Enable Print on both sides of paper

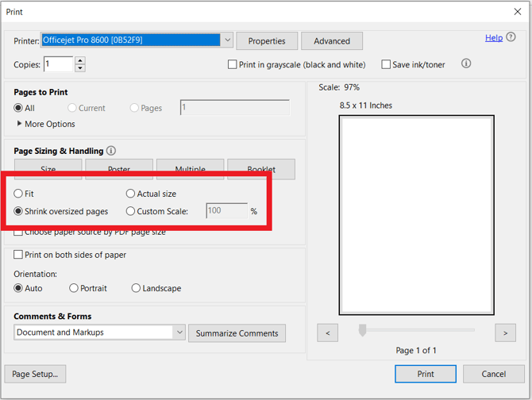pos(19,256)
